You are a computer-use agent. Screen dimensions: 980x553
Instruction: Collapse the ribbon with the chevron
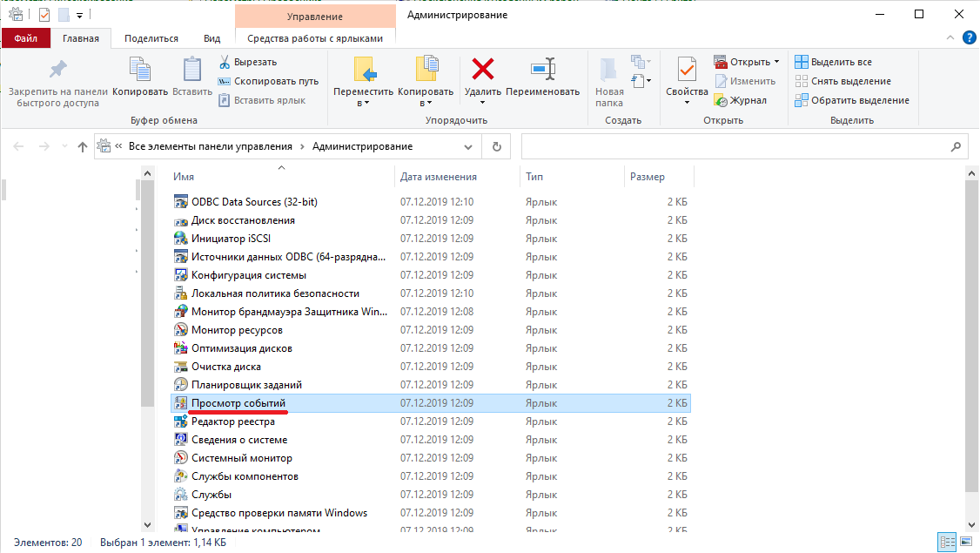pyautogui.click(x=950, y=37)
